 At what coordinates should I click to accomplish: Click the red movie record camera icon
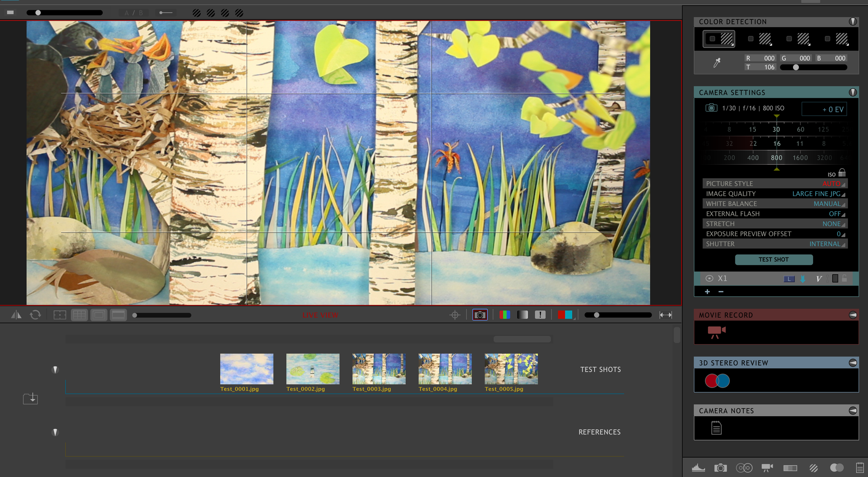point(716,332)
